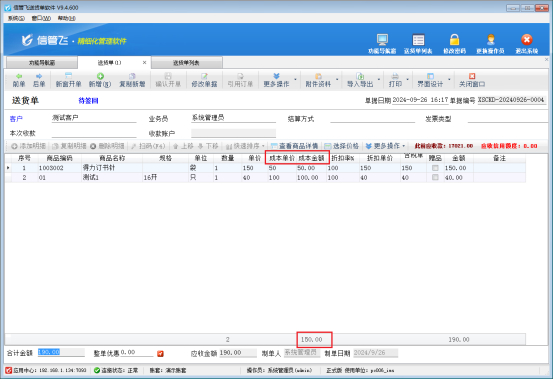Viewport: 554px width, 379px height.
Task: Click red icon beside 整单优惠 field
Action: pyautogui.click(x=160, y=353)
